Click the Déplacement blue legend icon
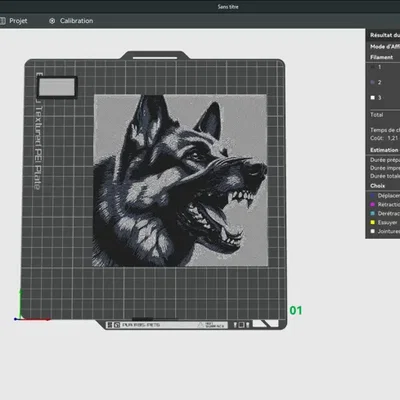Image resolution: width=400 pixels, height=400 pixels. point(373,196)
